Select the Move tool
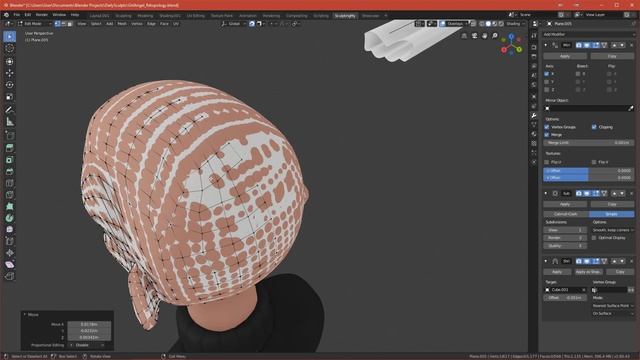640x360 pixels. click(x=10, y=73)
